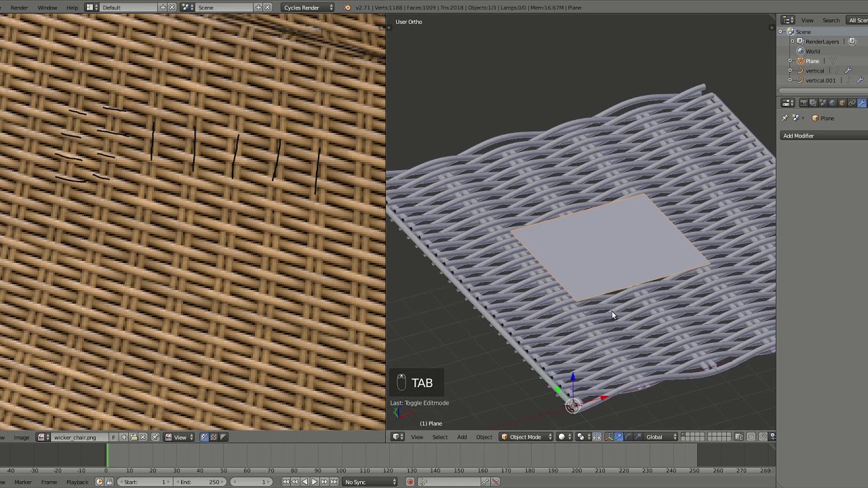Screen dimensions: 868x488
Task: Click the End frame 250 field
Action: click(x=201, y=482)
